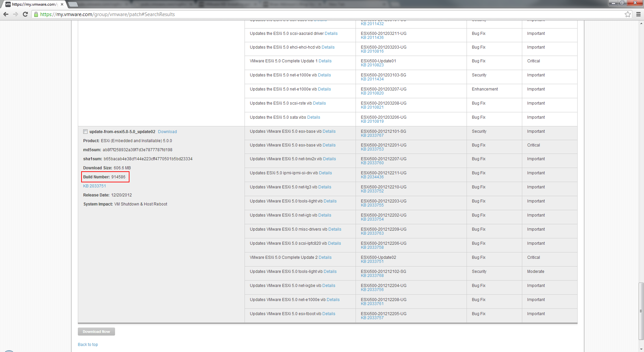Open Details for misc-drivers vib update
This screenshot has width=644, height=352.
[x=335, y=229]
